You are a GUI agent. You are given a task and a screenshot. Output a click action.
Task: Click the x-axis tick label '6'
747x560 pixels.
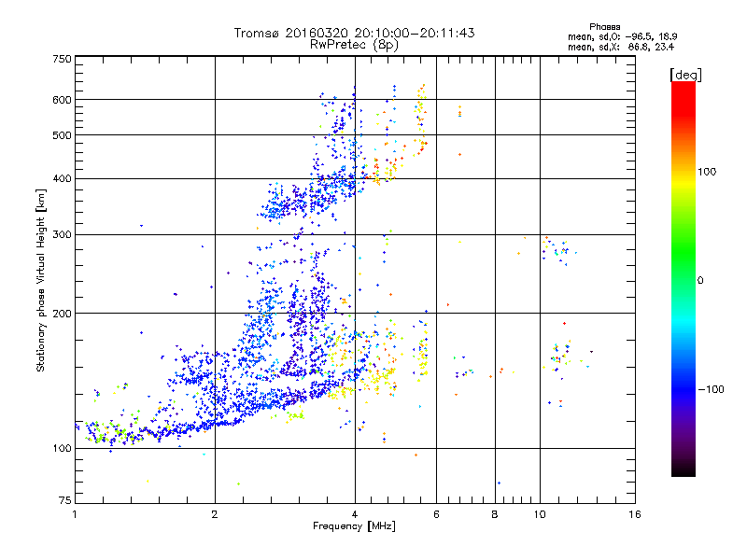coord(436,514)
